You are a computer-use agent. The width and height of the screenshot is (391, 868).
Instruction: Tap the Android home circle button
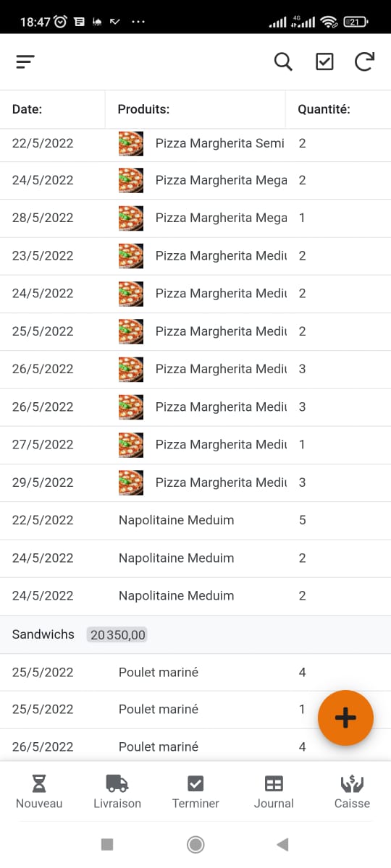pos(195,844)
